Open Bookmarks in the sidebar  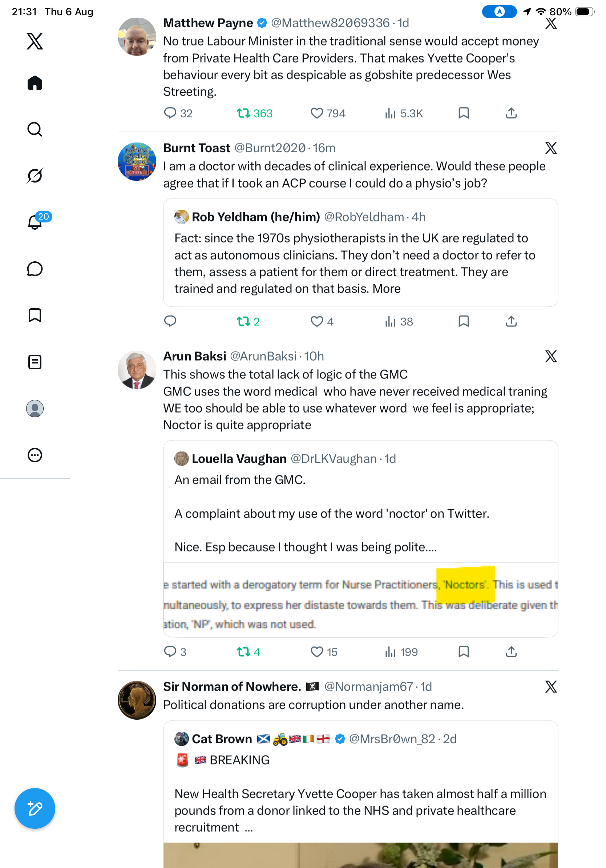point(35,315)
